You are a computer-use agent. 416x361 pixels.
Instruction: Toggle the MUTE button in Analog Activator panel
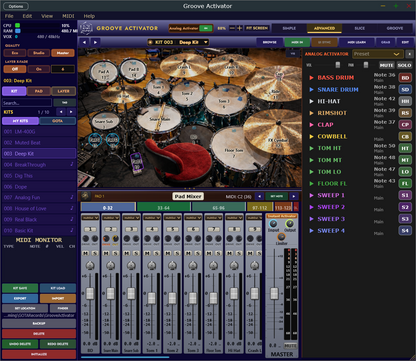click(387, 65)
